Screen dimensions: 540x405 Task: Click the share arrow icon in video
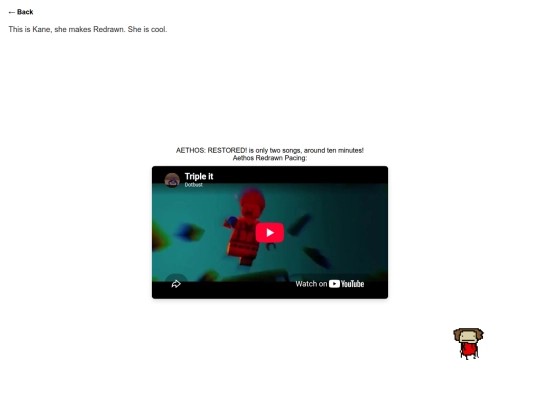point(176,284)
